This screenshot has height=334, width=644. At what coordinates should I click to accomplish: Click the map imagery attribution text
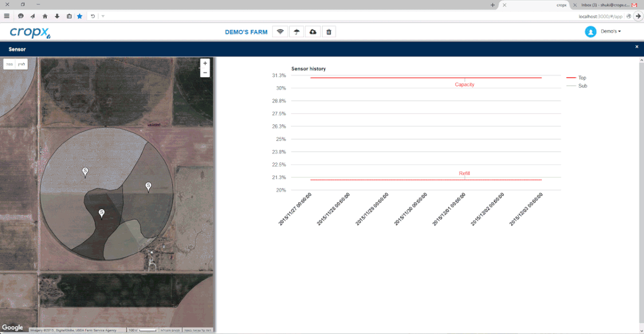73,330
